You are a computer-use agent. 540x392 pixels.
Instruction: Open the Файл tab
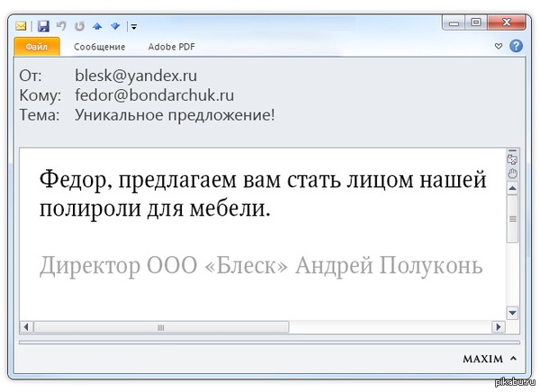pyautogui.click(x=37, y=46)
